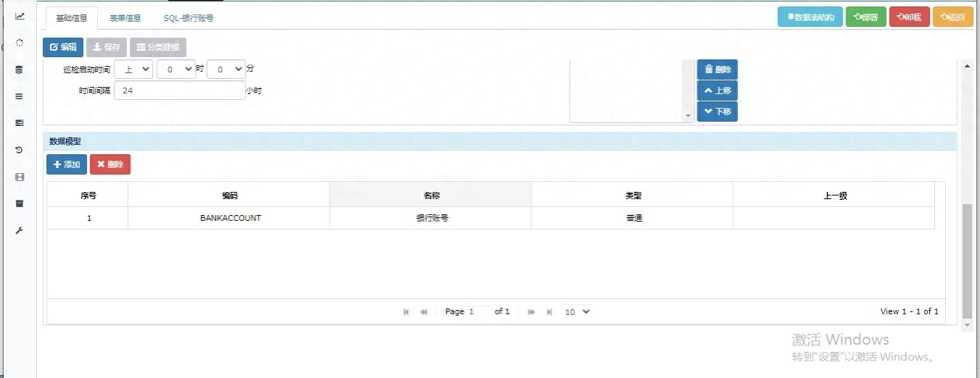Select the BANKACCOUNT cell
Screen dimensions: 980x378
click(x=229, y=218)
